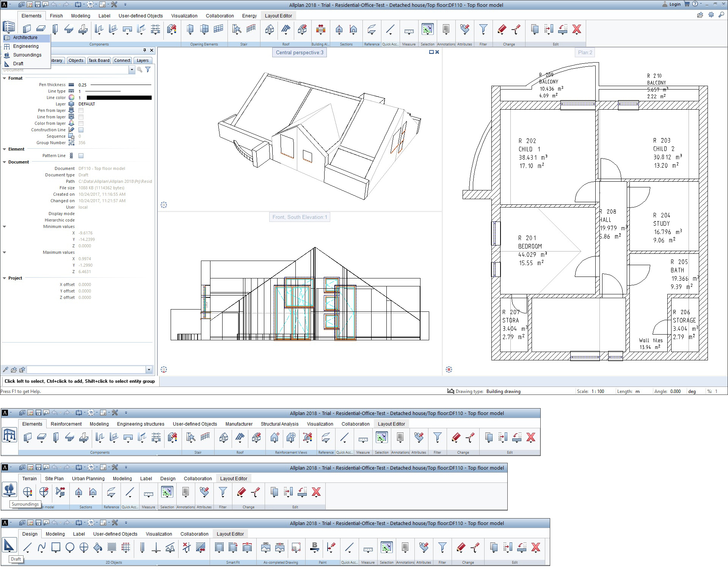Click the magnifier Find icon at top right
Viewport: 728px width, 569px height.
[722, 15]
